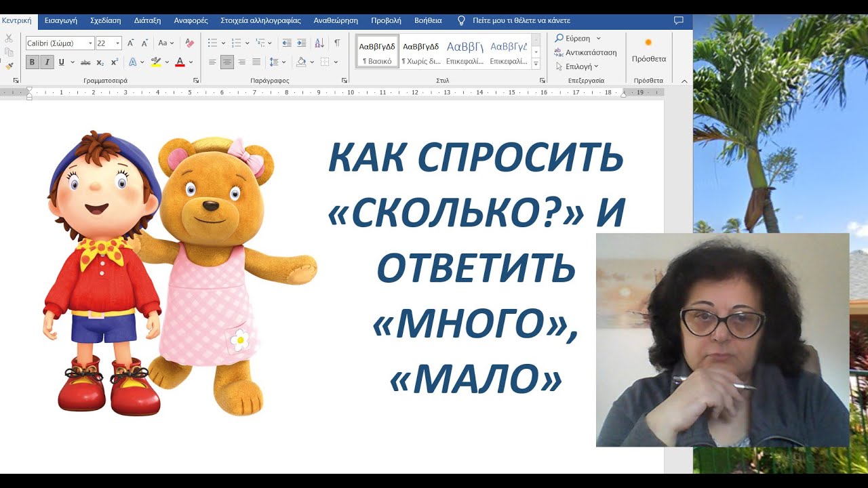The image size is (868, 488).
Task: Expand the styles gallery more arrow
Action: 536,64
